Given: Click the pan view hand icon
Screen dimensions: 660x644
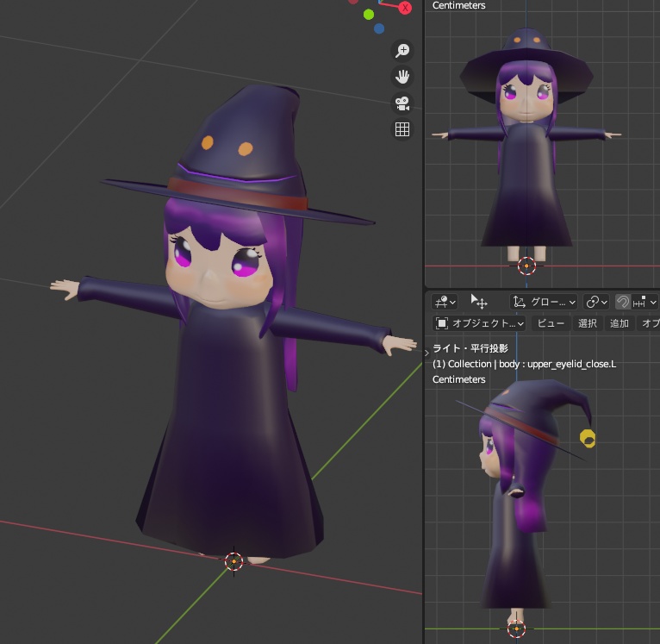Looking at the screenshot, I should pos(402,77).
